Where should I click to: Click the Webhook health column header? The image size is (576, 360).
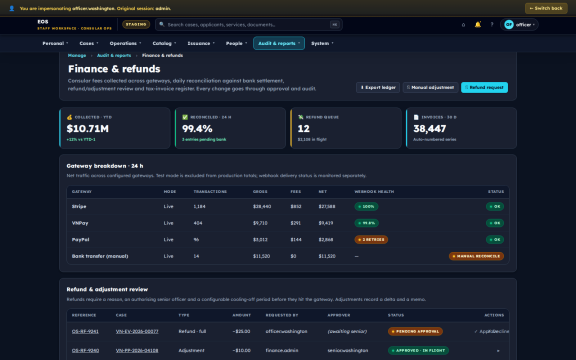374,192
